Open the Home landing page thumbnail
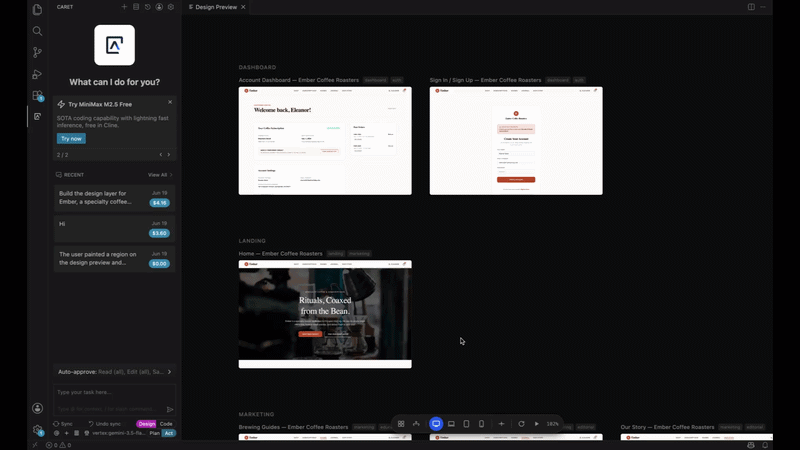This screenshot has height=450, width=800. tap(325, 314)
